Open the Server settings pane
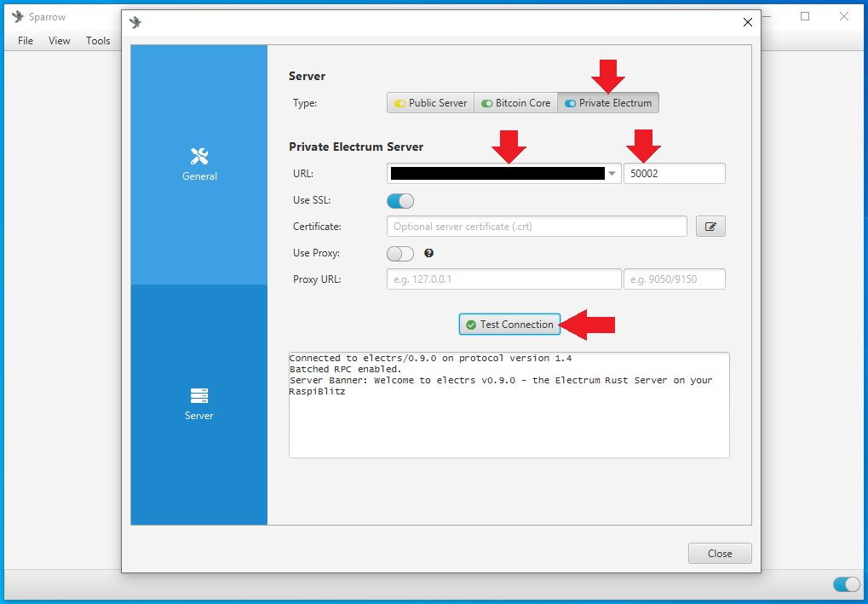 [199, 405]
